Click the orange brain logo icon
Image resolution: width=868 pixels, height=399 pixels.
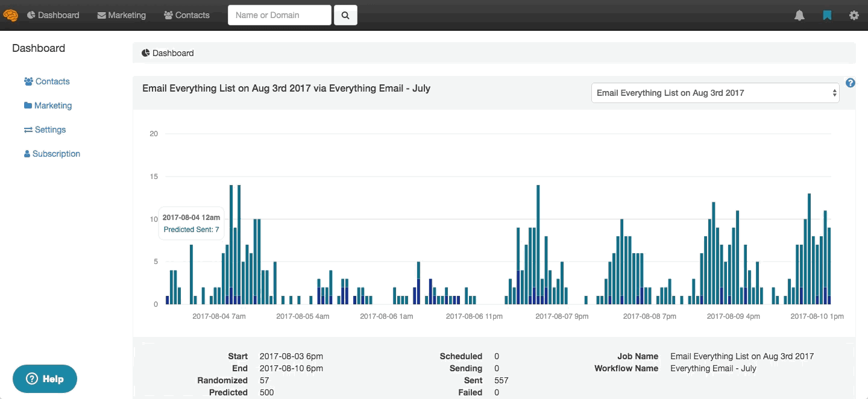(x=10, y=15)
